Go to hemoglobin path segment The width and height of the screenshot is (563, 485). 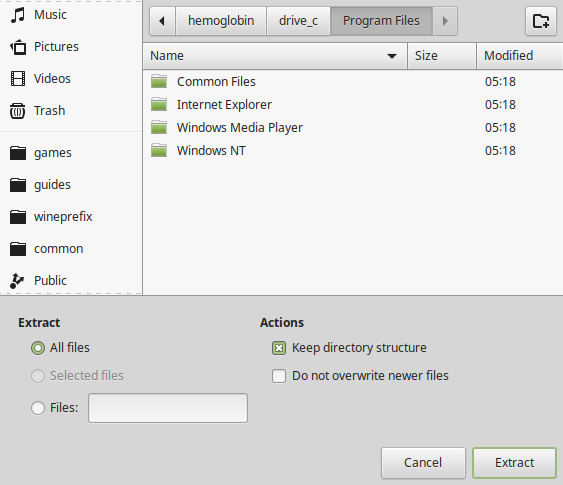(x=221, y=21)
